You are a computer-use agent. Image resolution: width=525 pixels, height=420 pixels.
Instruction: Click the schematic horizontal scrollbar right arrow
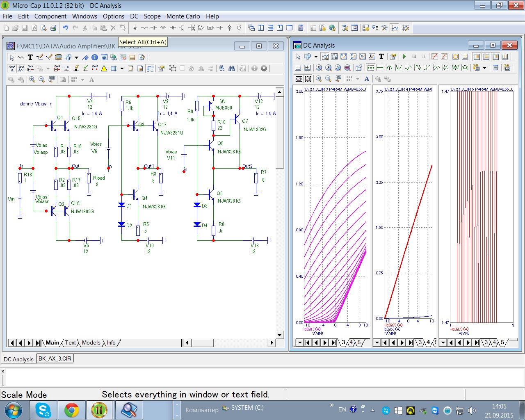pos(272,342)
